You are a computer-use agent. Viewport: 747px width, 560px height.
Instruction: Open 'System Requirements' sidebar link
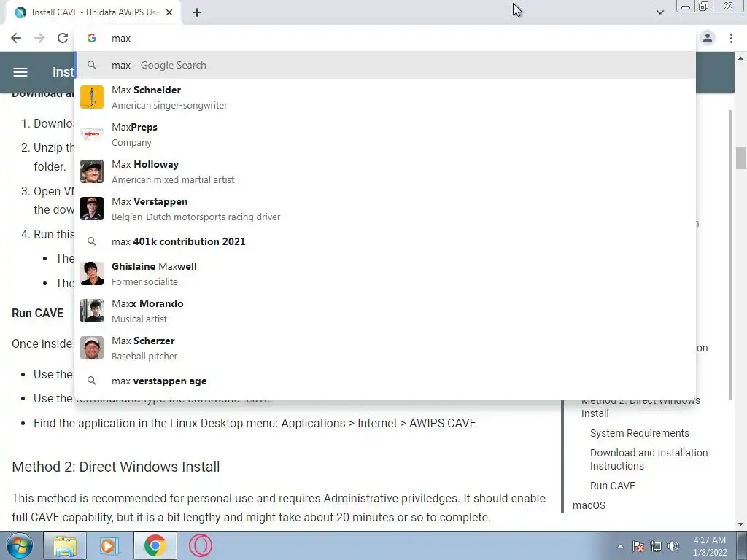coord(639,433)
